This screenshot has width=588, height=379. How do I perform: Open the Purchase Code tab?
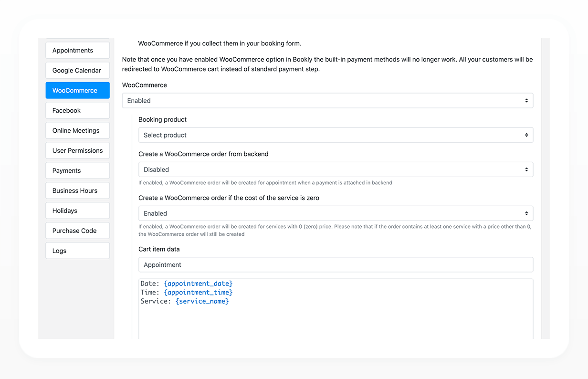[77, 231]
